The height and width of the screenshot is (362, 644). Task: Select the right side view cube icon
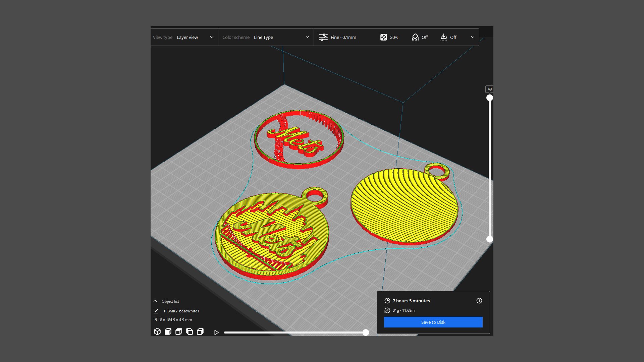pos(200,331)
